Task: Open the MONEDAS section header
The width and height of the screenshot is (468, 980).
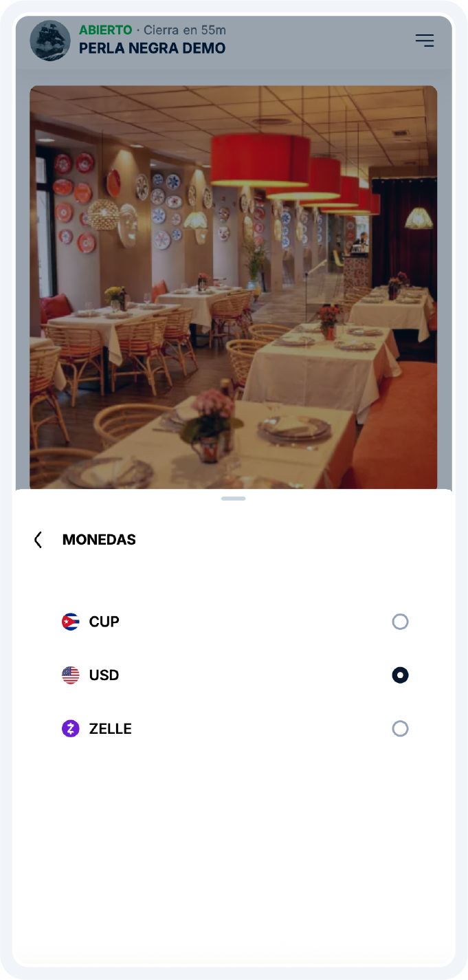Action: click(x=98, y=539)
